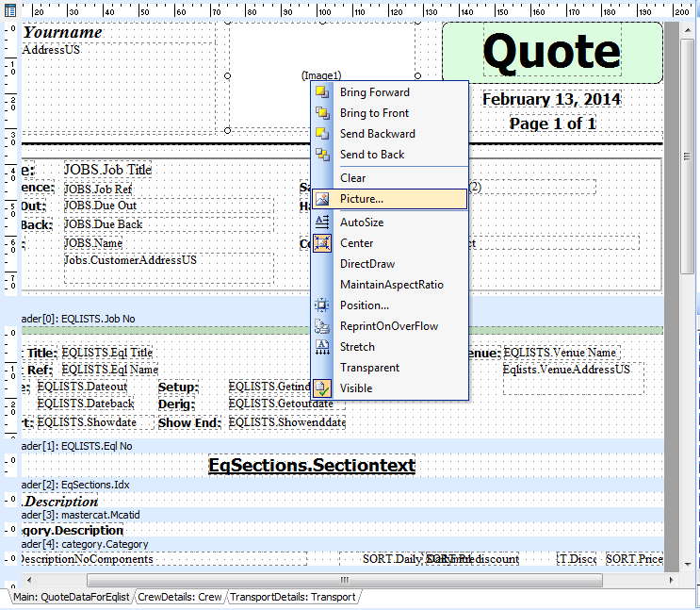Send the image to back
Image resolution: width=700 pixels, height=610 pixels.
(371, 155)
